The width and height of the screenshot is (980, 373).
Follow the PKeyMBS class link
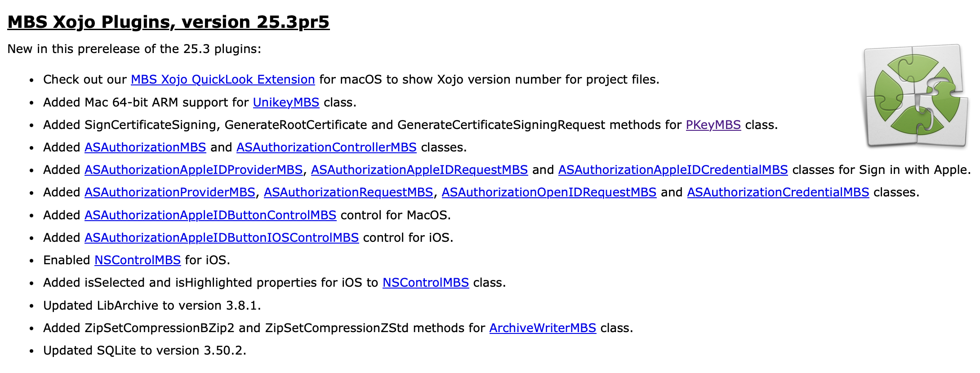coord(713,125)
